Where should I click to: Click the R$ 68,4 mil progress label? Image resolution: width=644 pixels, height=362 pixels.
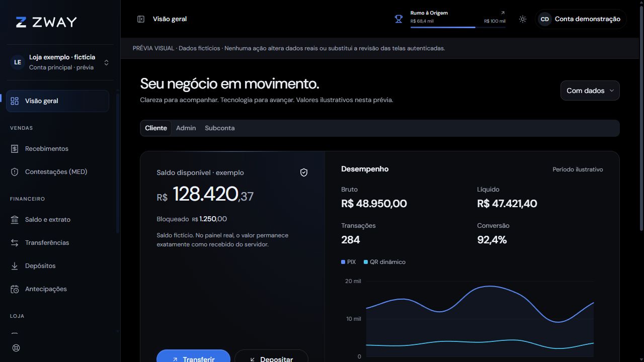click(422, 21)
